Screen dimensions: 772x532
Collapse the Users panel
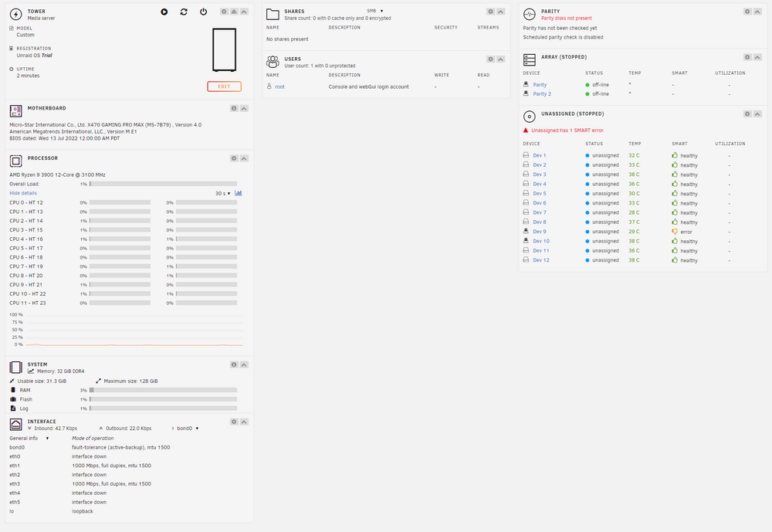click(501, 59)
